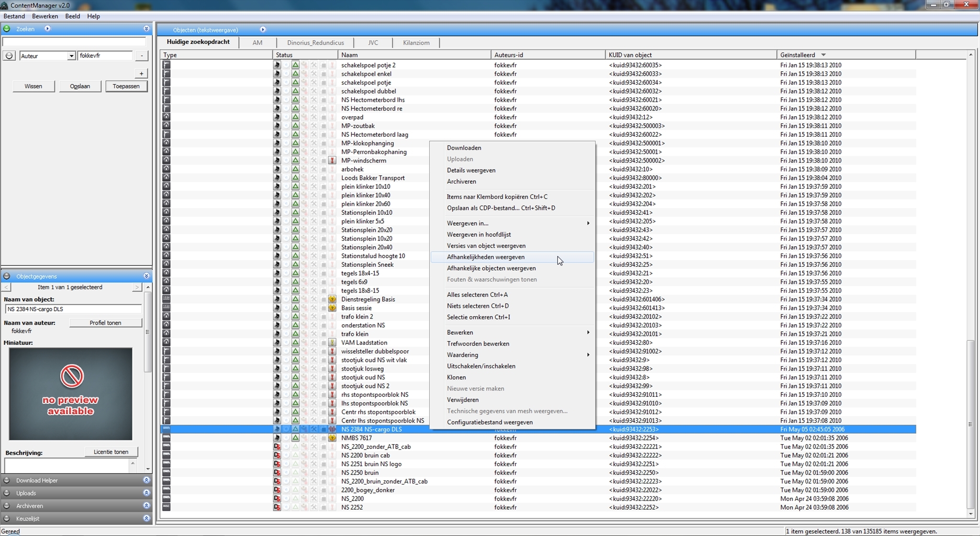
Task: Click the scroll-down arrow of object list
Action: pos(970,514)
